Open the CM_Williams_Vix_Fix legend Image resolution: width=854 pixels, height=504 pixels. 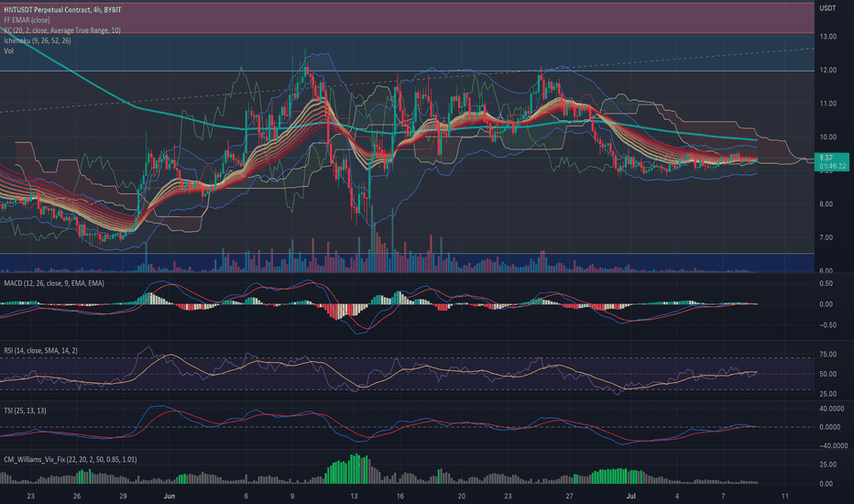coord(71,460)
